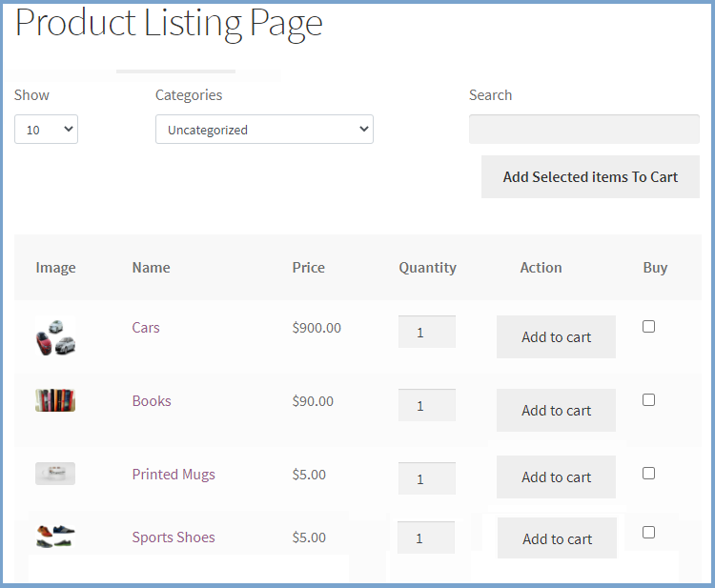
Task: Expand the Categories dropdown
Action: 264,130
